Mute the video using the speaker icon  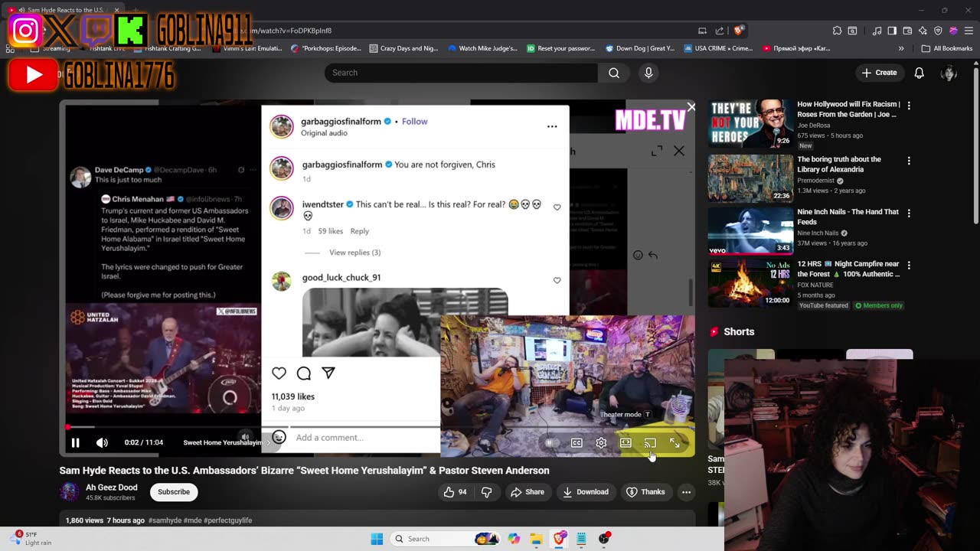pos(102,442)
